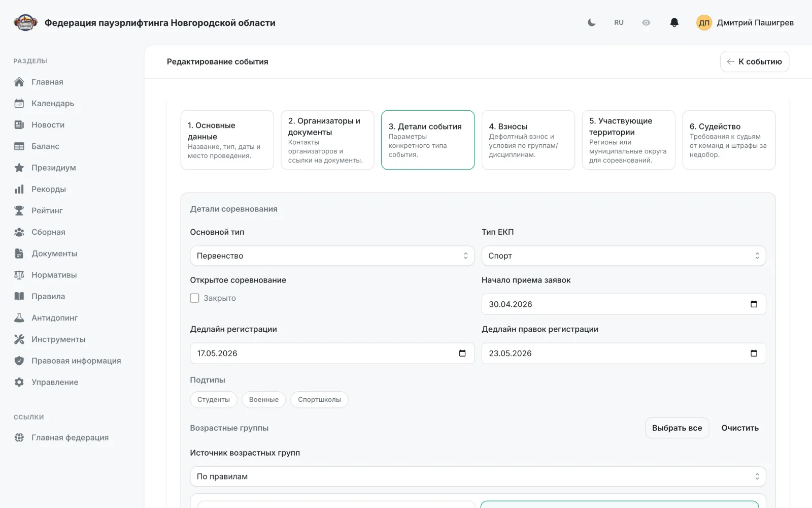Open the Календарь sidebar icon
The height and width of the screenshot is (508, 812).
(x=19, y=103)
